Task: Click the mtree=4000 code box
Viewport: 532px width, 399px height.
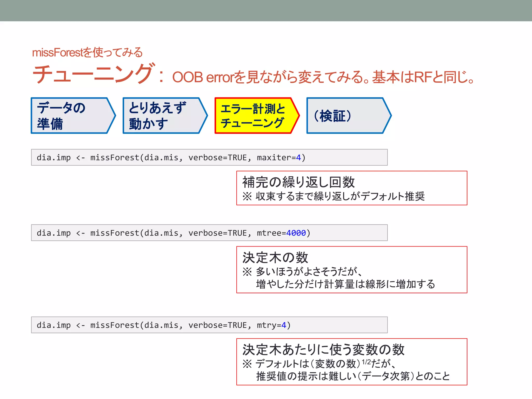Action: pyautogui.click(x=209, y=233)
